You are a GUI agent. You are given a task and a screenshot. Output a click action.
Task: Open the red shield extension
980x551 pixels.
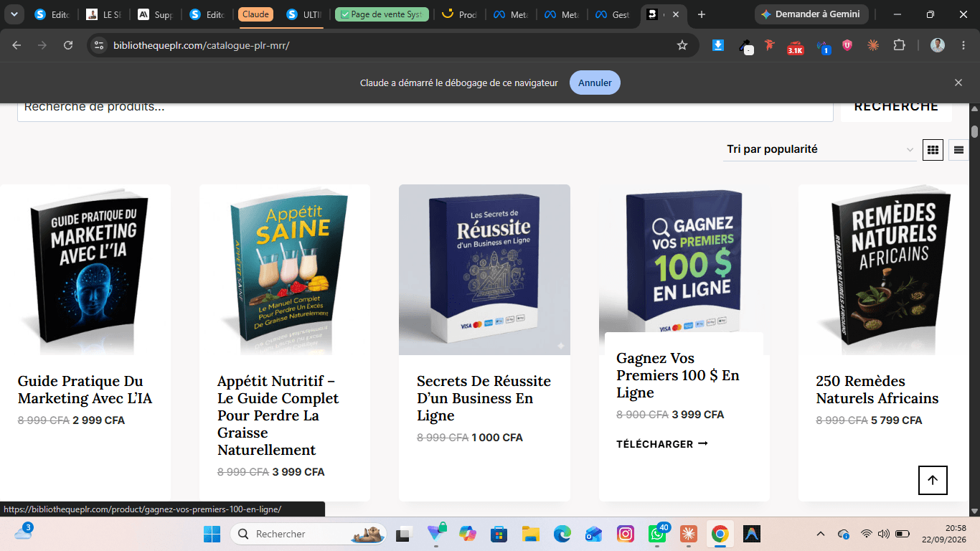847,45
